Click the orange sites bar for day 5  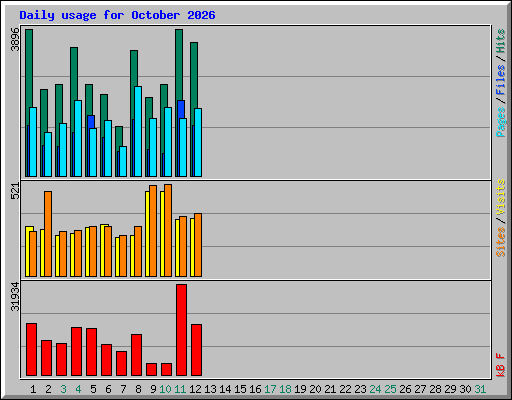point(93,251)
